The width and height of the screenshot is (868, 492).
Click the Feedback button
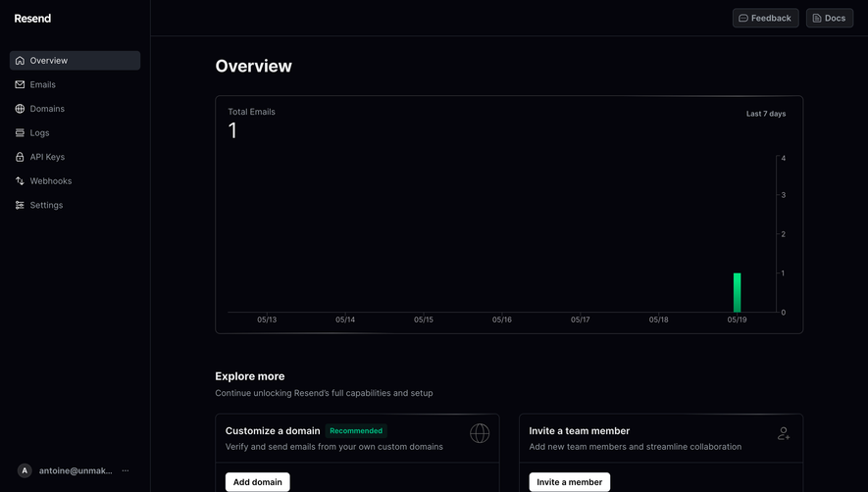(766, 19)
